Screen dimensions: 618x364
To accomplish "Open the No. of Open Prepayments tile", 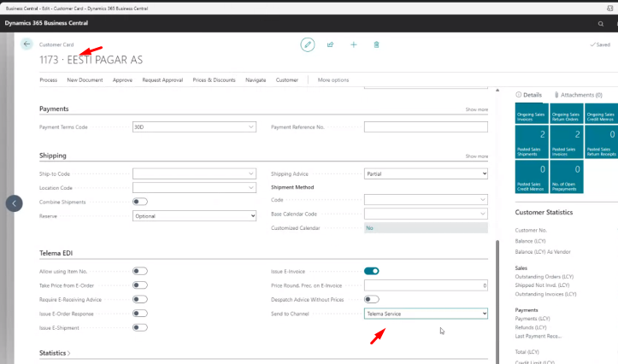I will [x=567, y=177].
